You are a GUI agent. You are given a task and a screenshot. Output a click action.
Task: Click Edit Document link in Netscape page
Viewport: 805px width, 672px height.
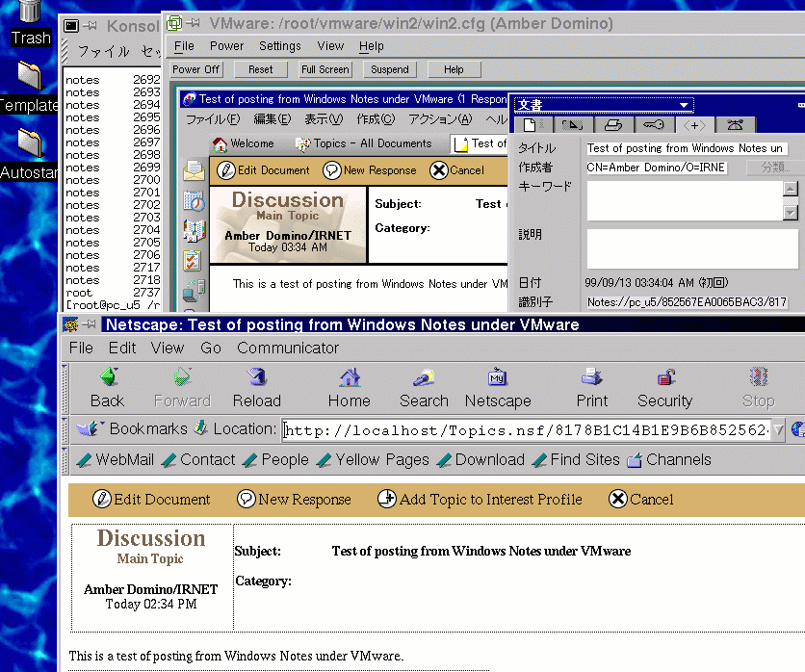click(151, 499)
